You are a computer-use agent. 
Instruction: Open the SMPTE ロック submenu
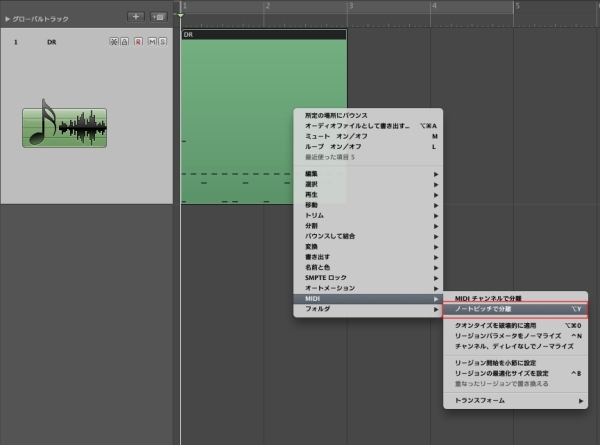pos(368,277)
